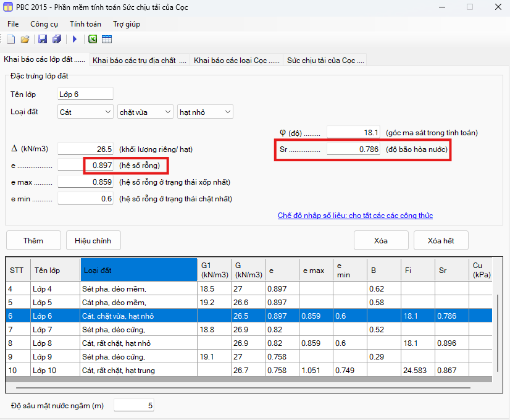Select 'Cát, rất chặt, hạt nhỏ' cell

click(139, 343)
